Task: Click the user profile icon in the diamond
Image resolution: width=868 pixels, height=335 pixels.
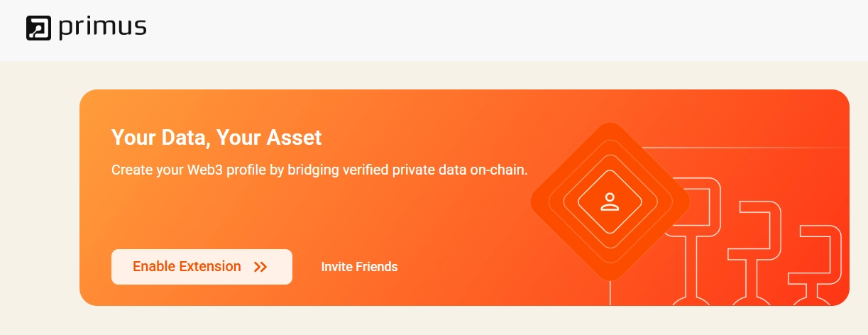Action: (x=610, y=202)
